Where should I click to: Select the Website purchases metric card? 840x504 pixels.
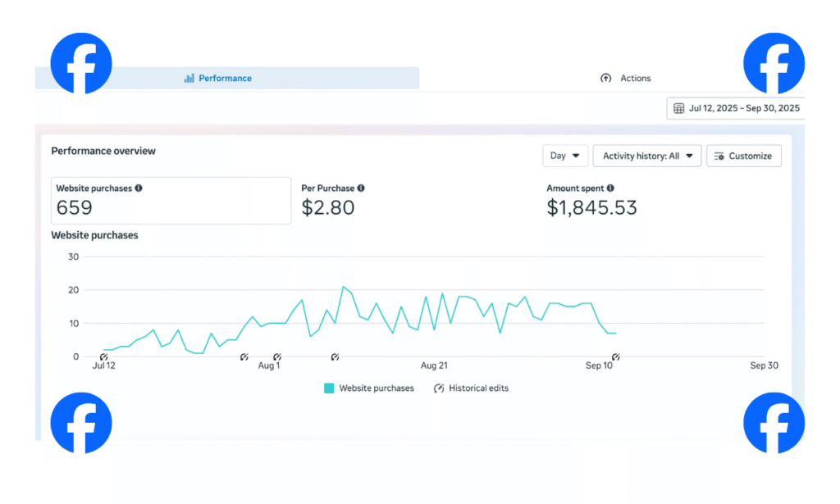pyautogui.click(x=171, y=201)
